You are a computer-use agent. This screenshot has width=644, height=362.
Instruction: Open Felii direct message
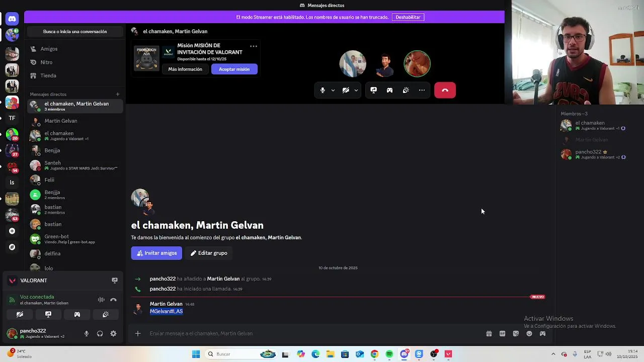point(75,180)
